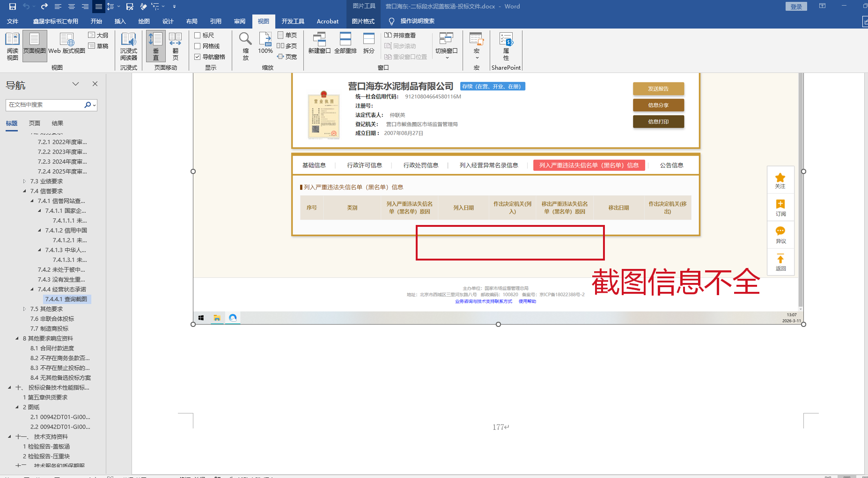
Task: Click the Save As icon with the pencil
Action: pyautogui.click(x=130, y=7)
